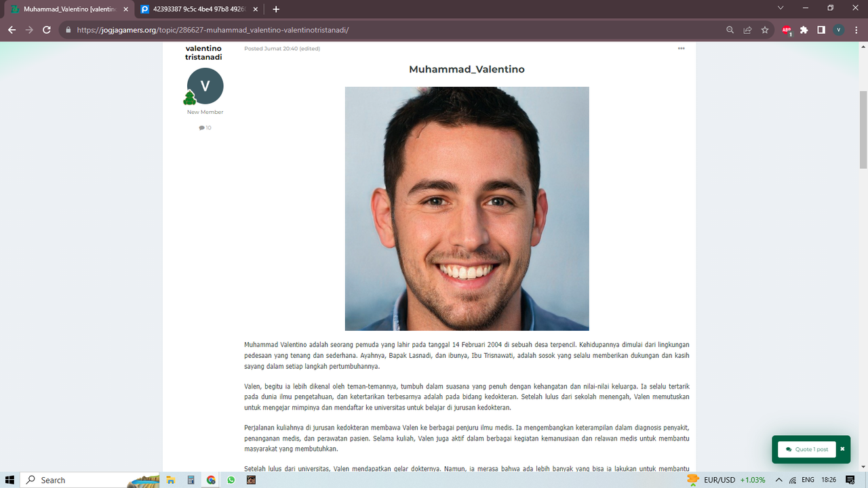
Task: Click Quote 1 post button
Action: click(807, 449)
